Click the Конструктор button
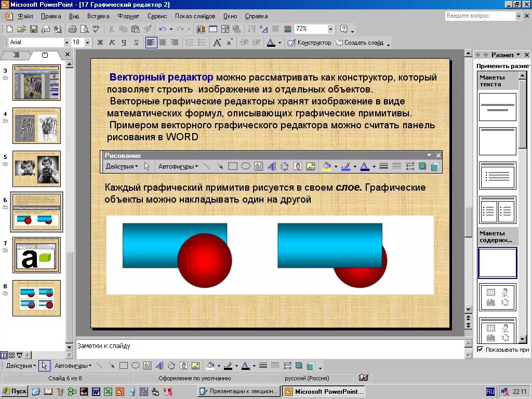This screenshot has height=399, width=532. pyautogui.click(x=309, y=43)
